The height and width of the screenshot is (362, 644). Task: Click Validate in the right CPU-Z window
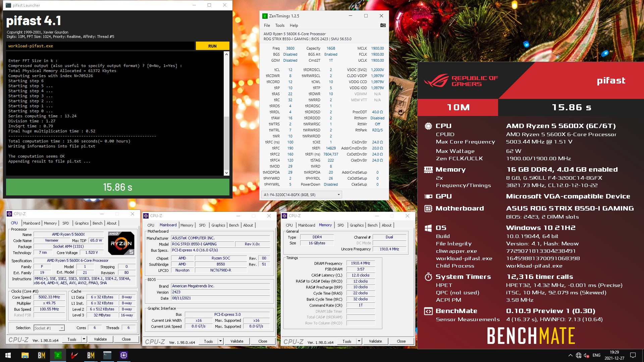click(375, 341)
